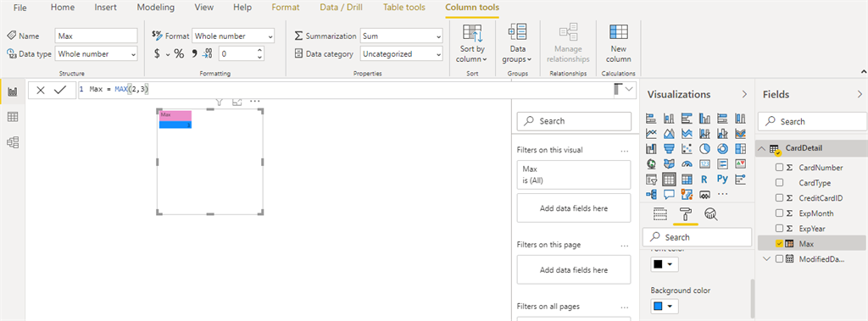
Task: Check the CardNumber field checkbox
Action: [x=780, y=168]
